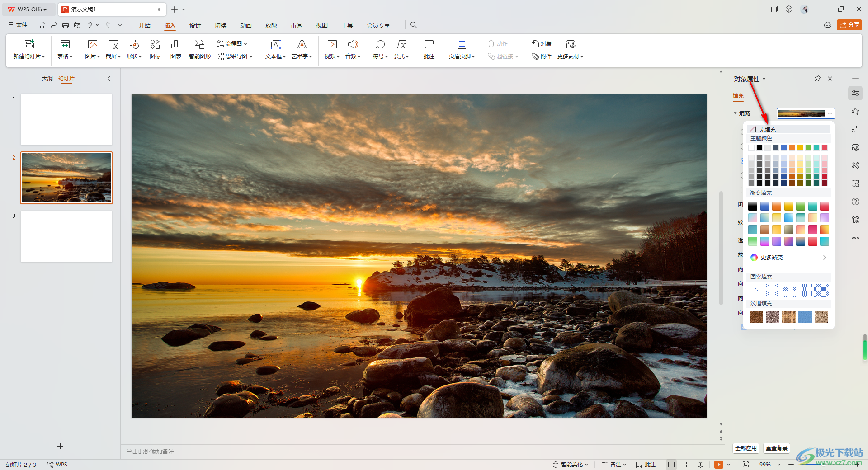Click the 公式 equation icon
This screenshot has width=868, height=470.
click(x=401, y=44)
